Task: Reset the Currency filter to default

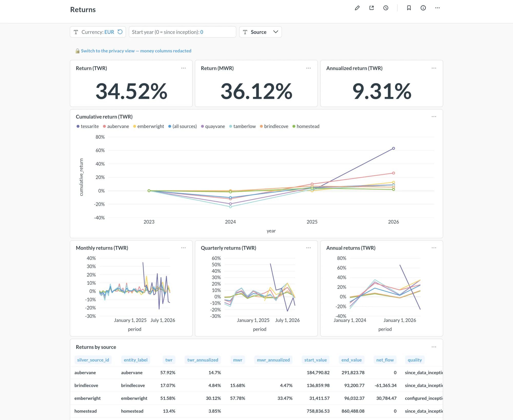Action: click(120, 32)
